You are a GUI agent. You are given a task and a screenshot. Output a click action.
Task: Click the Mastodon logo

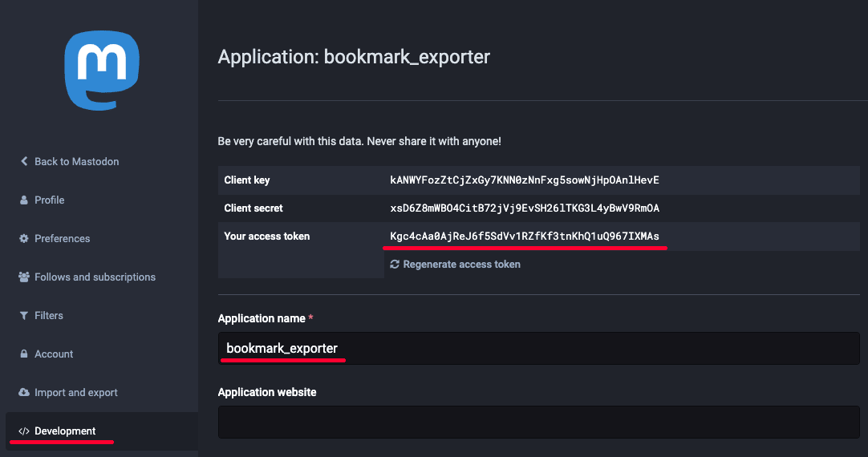click(x=102, y=71)
